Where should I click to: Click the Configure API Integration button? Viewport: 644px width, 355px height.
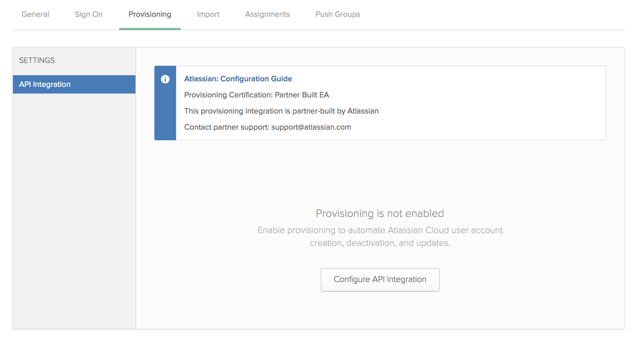pyautogui.click(x=380, y=279)
